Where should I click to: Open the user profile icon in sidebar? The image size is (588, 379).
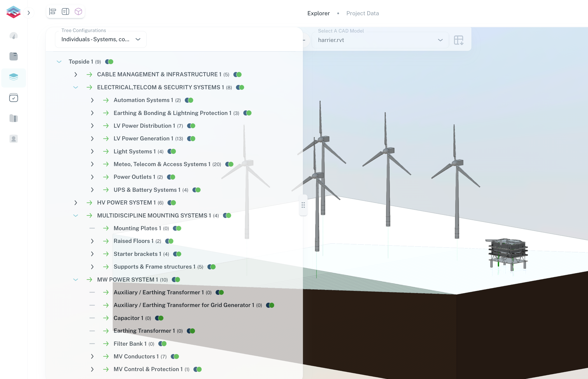coord(13,139)
